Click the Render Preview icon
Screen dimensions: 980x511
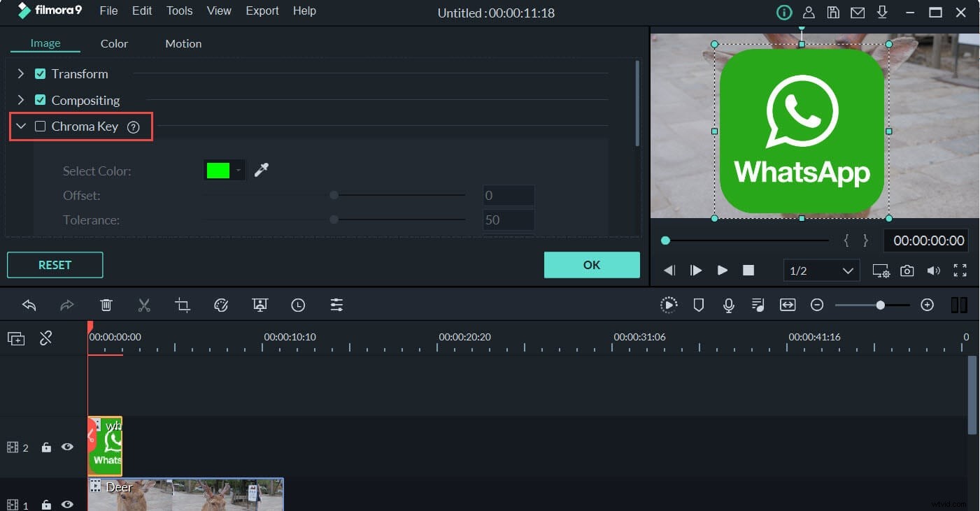point(669,305)
